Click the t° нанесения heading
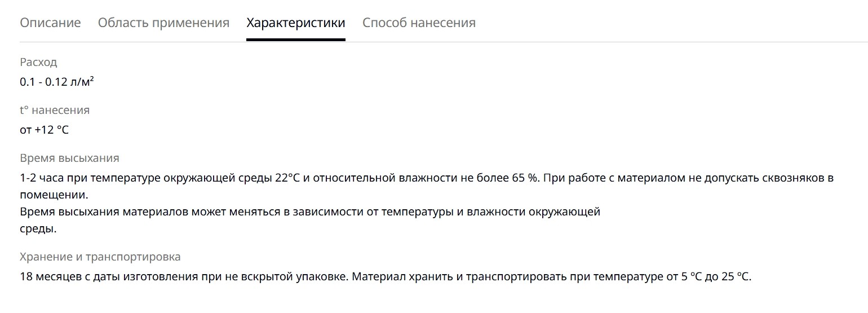868x313 pixels. (x=55, y=111)
